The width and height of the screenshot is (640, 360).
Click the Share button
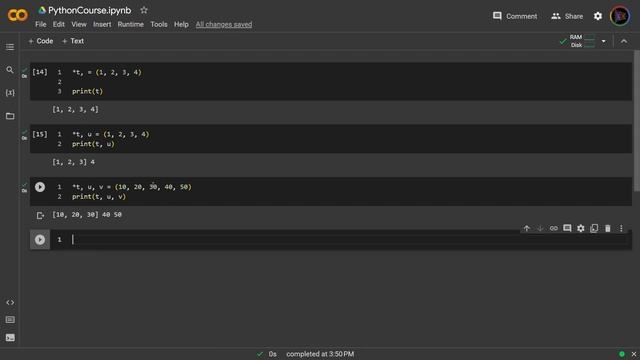[x=567, y=16]
